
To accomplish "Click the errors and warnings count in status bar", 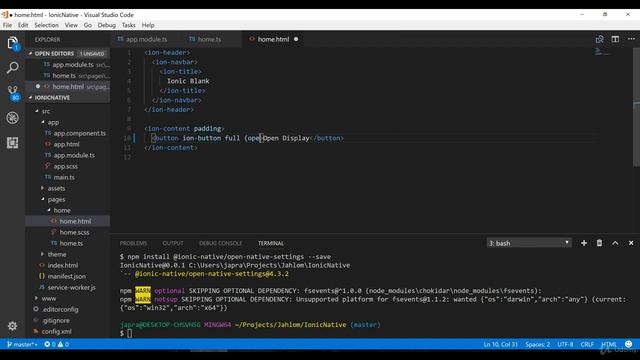I will (x=56, y=344).
